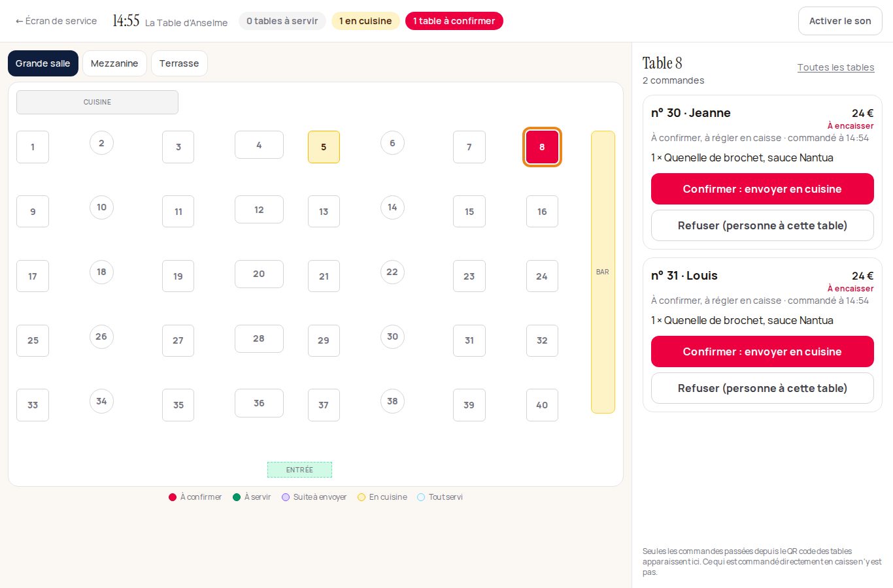Open round table 30
The image size is (893, 588).
[x=392, y=336]
